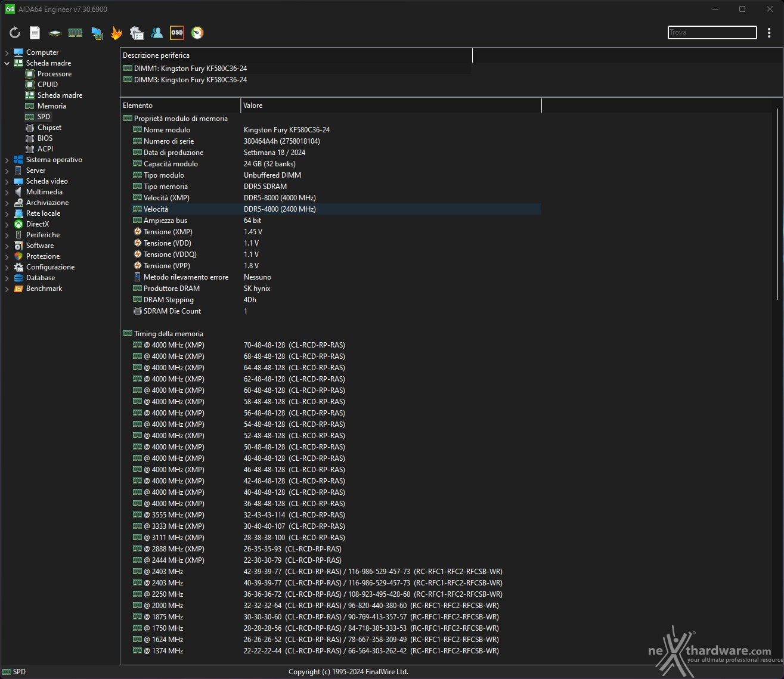Expand the Archiviazione tree node

point(7,203)
